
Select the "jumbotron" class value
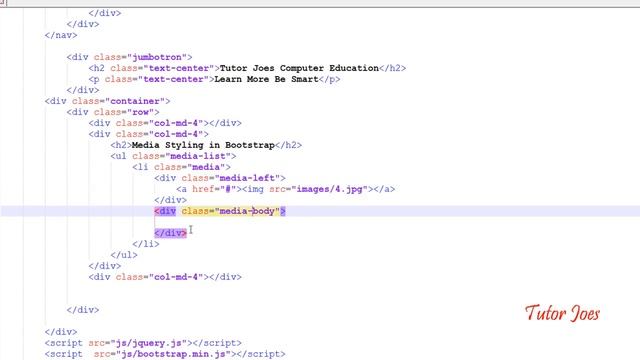(157, 57)
